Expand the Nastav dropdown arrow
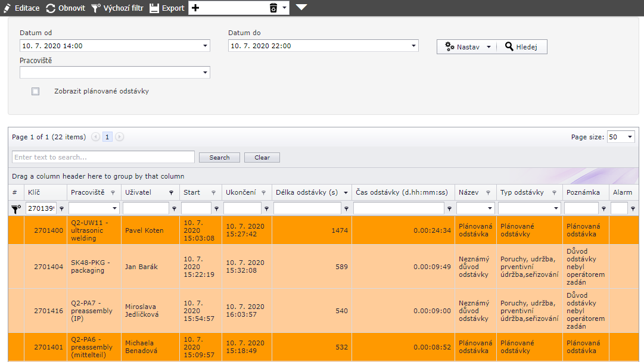644x362 pixels. pyautogui.click(x=489, y=47)
